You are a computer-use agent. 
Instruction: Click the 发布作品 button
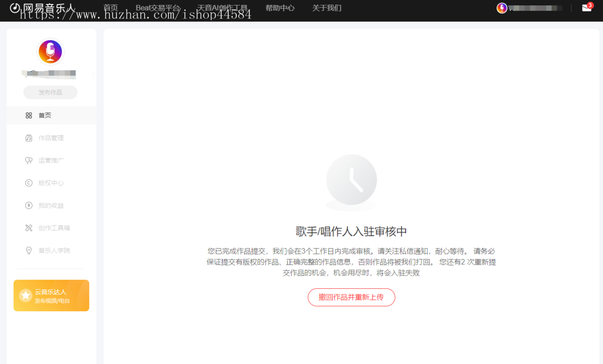pos(50,92)
